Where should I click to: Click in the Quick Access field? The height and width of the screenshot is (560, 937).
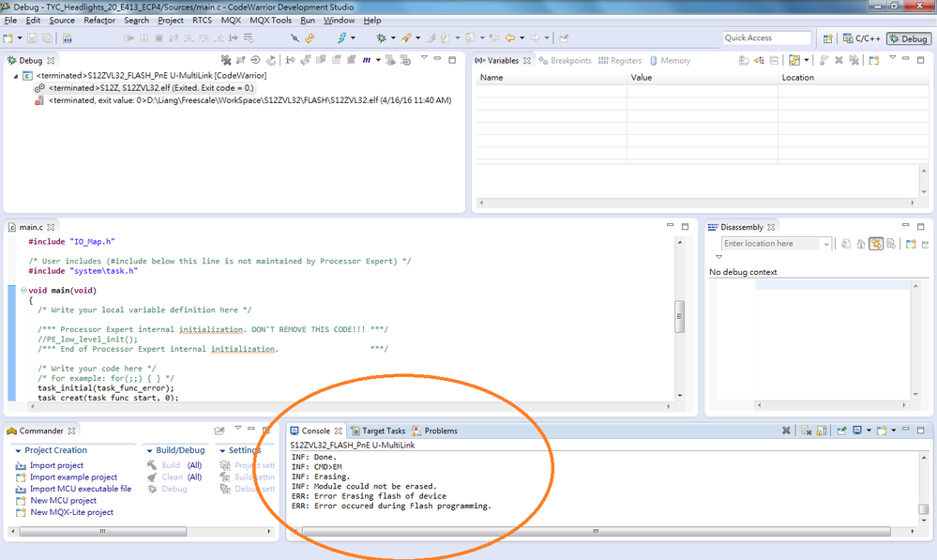click(766, 38)
